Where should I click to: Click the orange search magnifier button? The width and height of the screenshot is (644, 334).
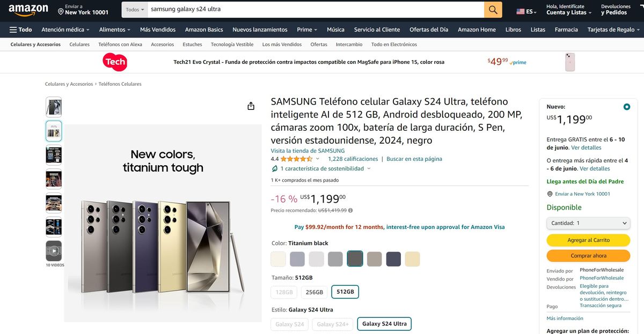click(x=493, y=10)
